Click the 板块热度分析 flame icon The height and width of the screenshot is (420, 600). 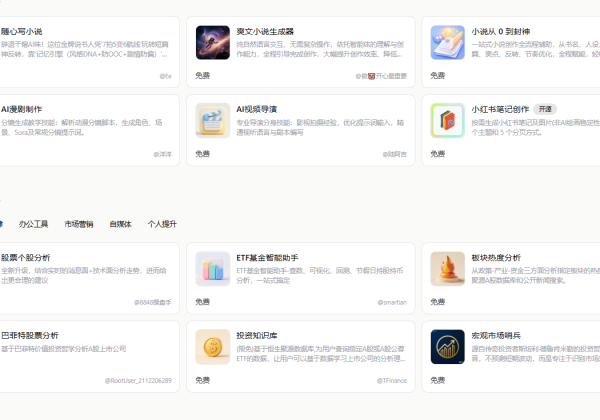click(448, 269)
